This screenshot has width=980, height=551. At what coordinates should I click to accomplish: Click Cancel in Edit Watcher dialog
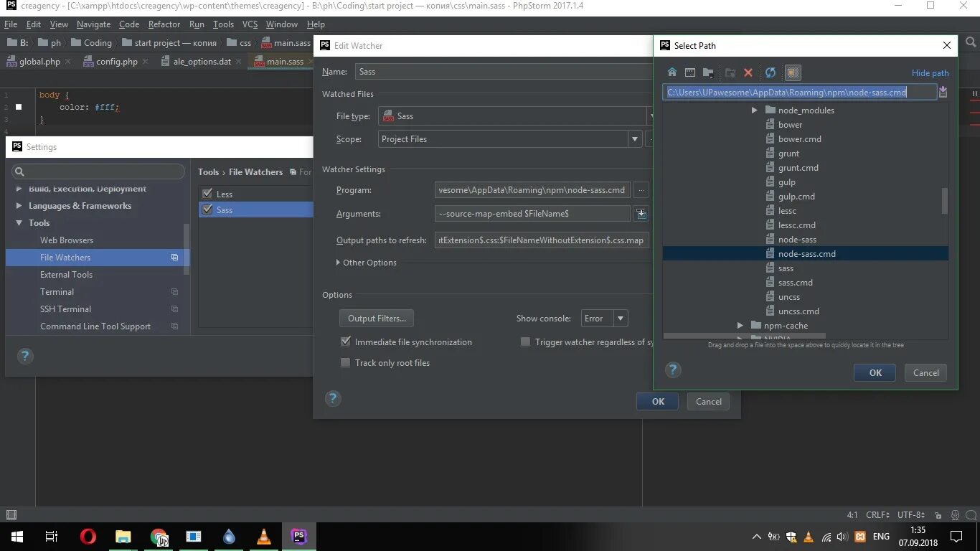[709, 402]
